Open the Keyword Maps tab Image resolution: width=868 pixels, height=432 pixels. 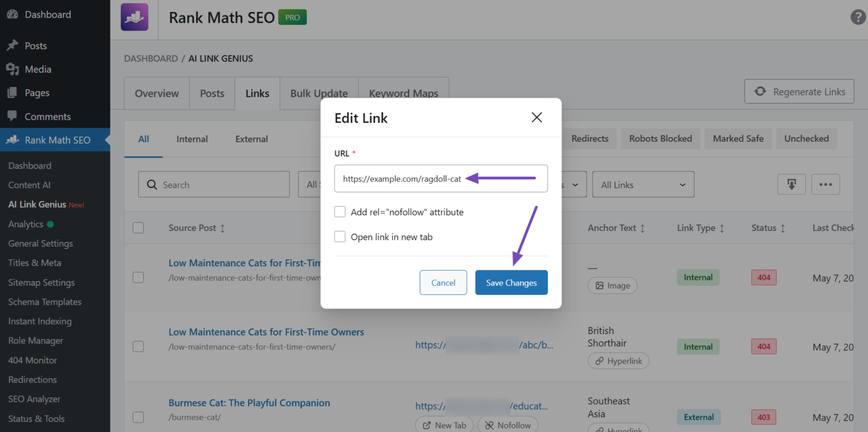click(x=404, y=94)
